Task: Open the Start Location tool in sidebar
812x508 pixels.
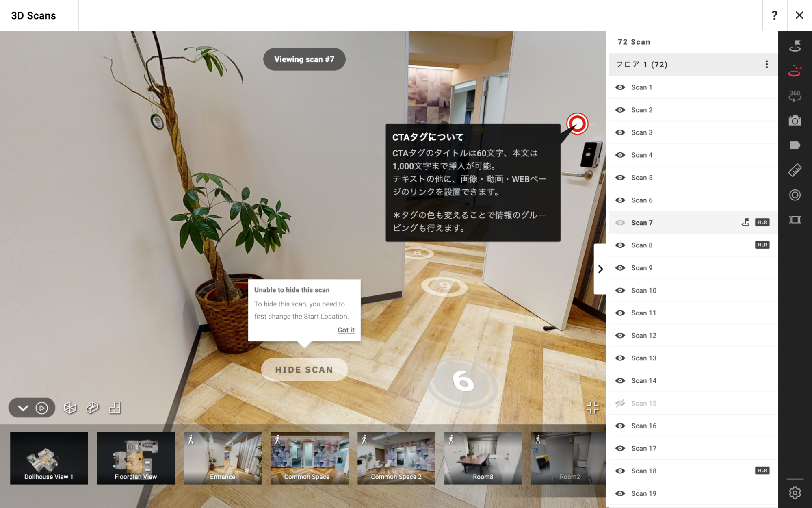Action: 795,46
